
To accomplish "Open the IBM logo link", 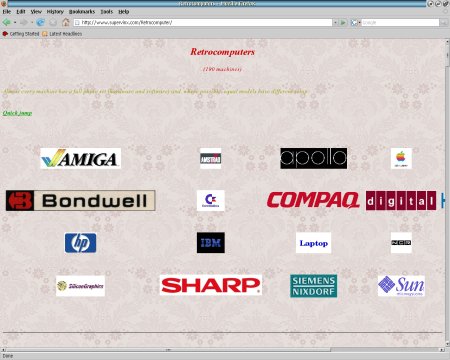I will [x=211, y=243].
